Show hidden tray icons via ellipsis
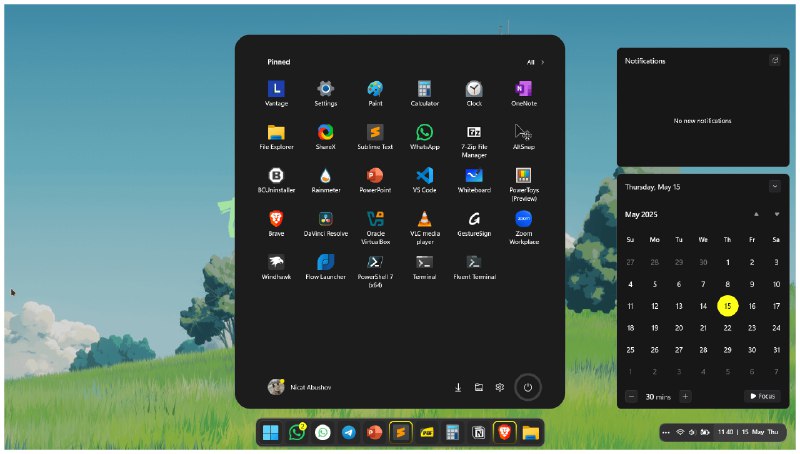This screenshot has height=454, width=800. click(x=666, y=432)
